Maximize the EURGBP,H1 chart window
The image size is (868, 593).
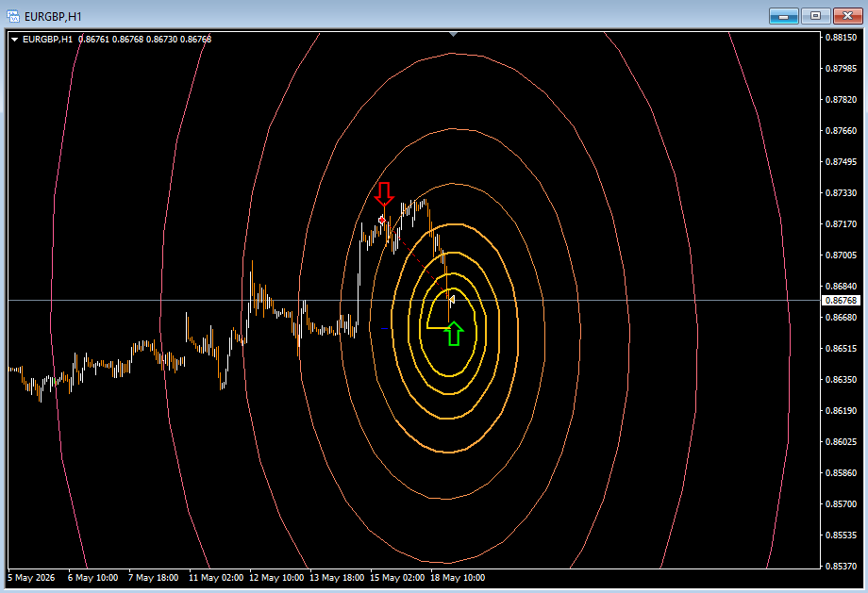pos(815,16)
